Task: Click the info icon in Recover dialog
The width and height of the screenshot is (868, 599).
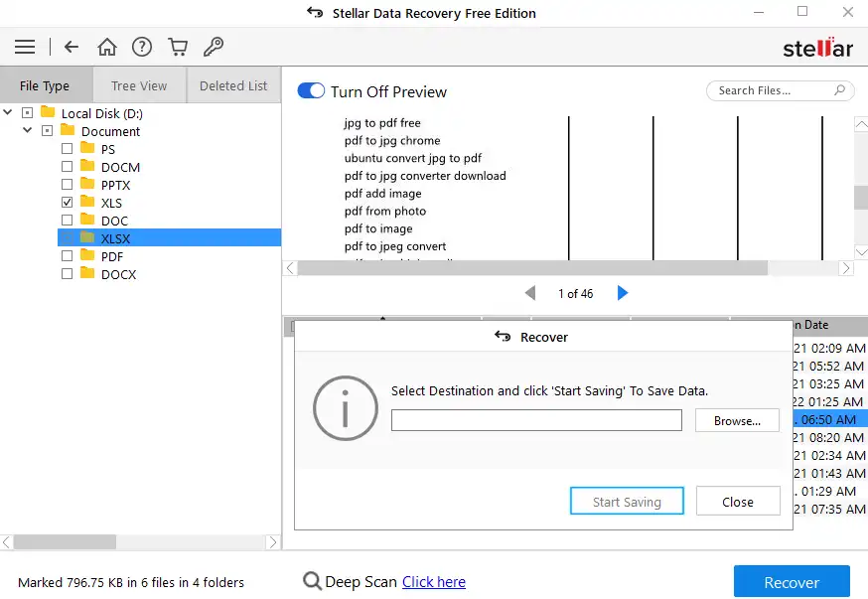Action: pyautogui.click(x=346, y=408)
